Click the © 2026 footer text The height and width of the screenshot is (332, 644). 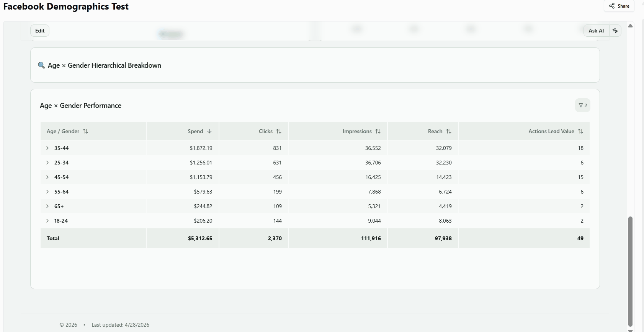coord(68,325)
